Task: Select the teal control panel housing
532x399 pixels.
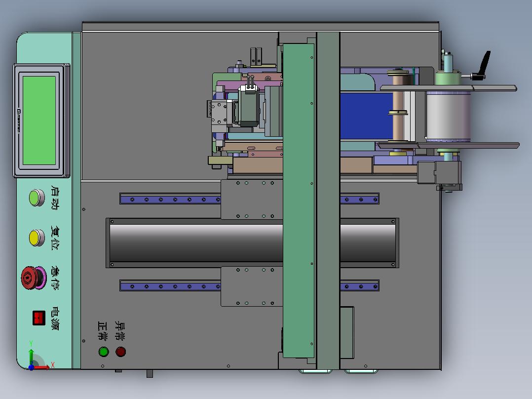Action: pyautogui.click(x=48, y=200)
